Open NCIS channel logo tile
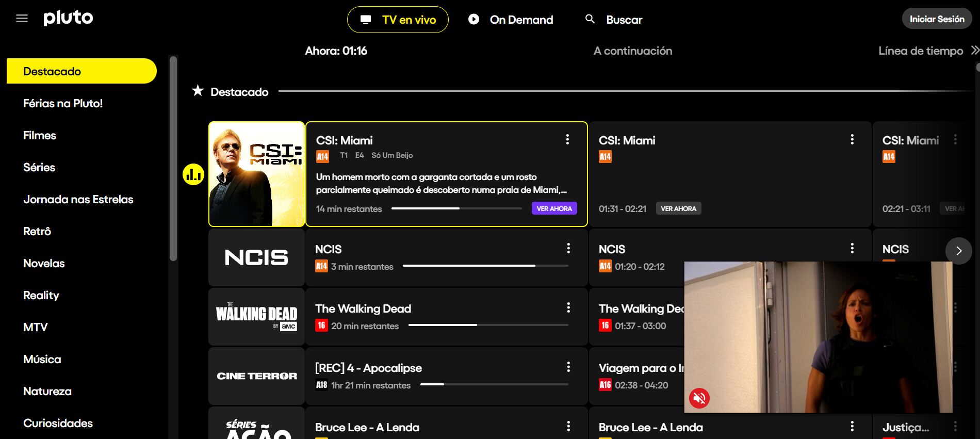The width and height of the screenshot is (980, 439). (256, 257)
